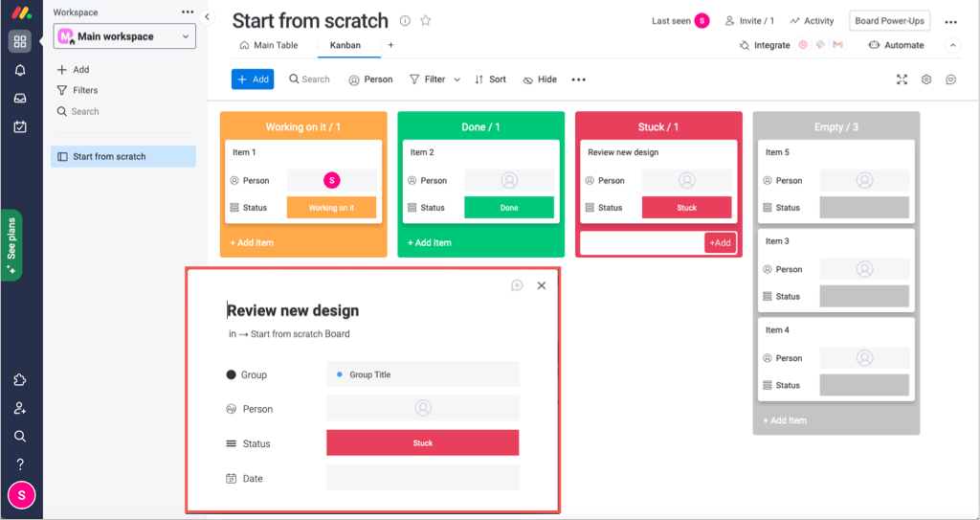The image size is (980, 520).
Task: Select the Kanban view tab
Action: pos(345,45)
